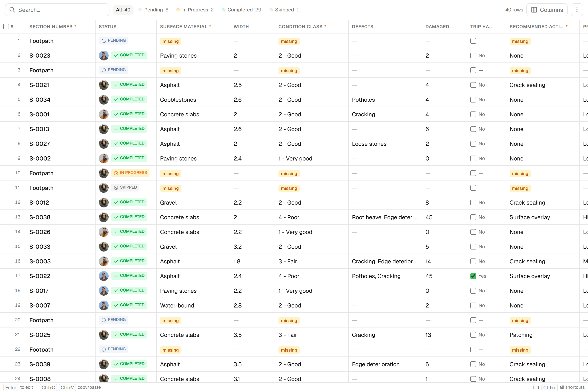The height and width of the screenshot is (392, 588).
Task: Open the three-dot more options menu
Action: 577,10
